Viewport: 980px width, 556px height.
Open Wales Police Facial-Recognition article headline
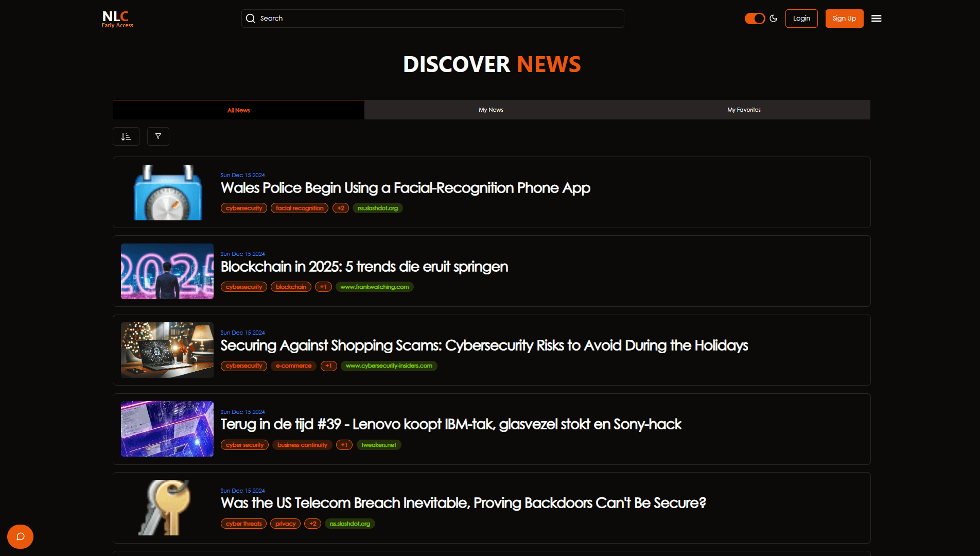click(x=405, y=188)
